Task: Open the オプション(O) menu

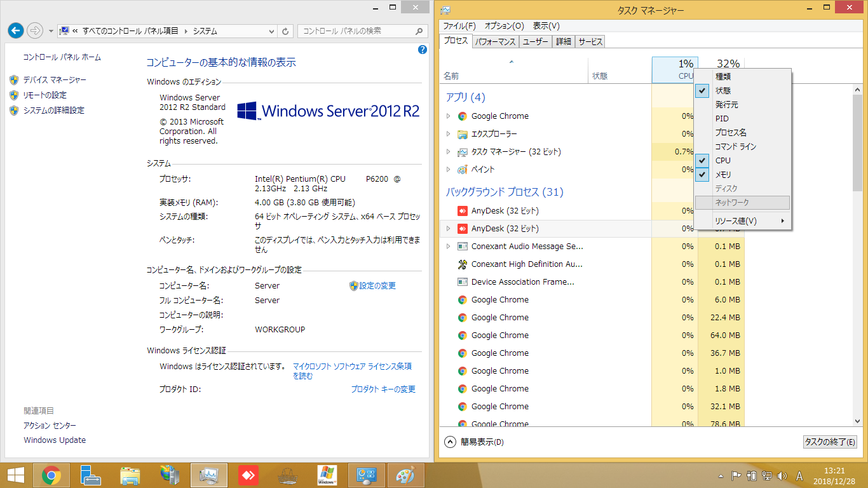Action: (x=504, y=26)
